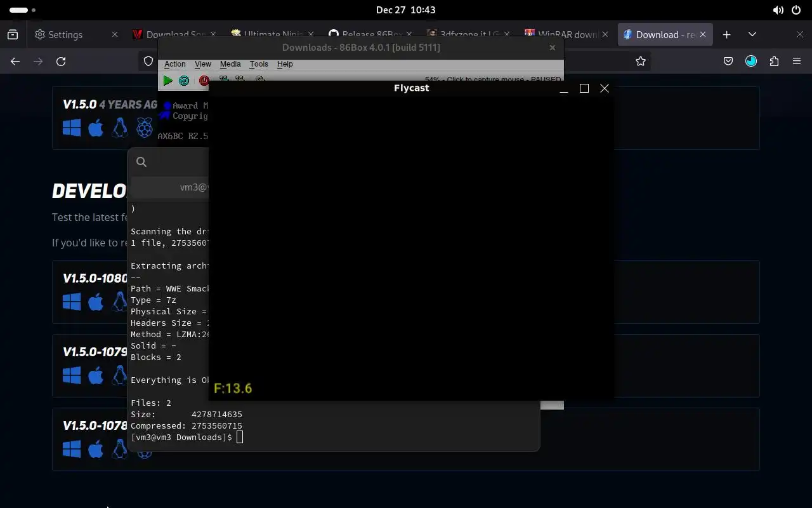The height and width of the screenshot is (508, 812).
Task: Open the 86Box Action menu
Action: pyautogui.click(x=175, y=64)
